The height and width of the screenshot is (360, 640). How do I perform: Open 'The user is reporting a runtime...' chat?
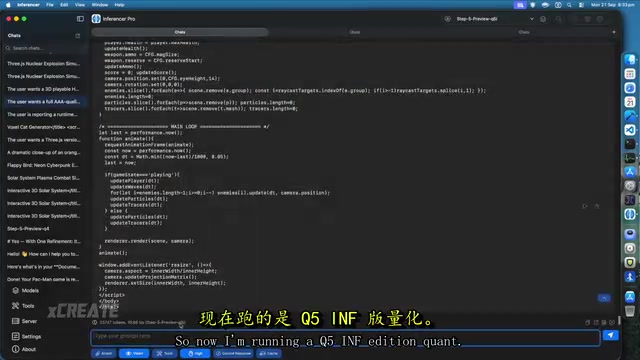[43, 114]
